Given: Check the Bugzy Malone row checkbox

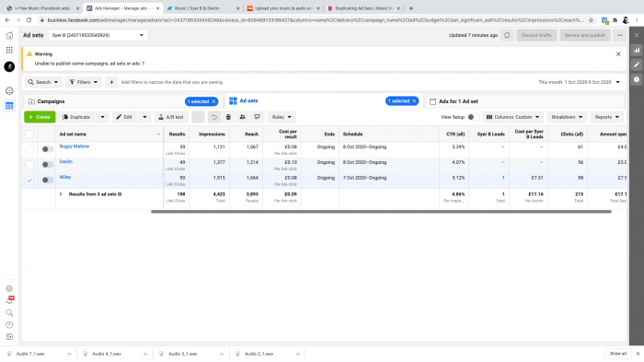Looking at the screenshot, I should [x=29, y=149].
